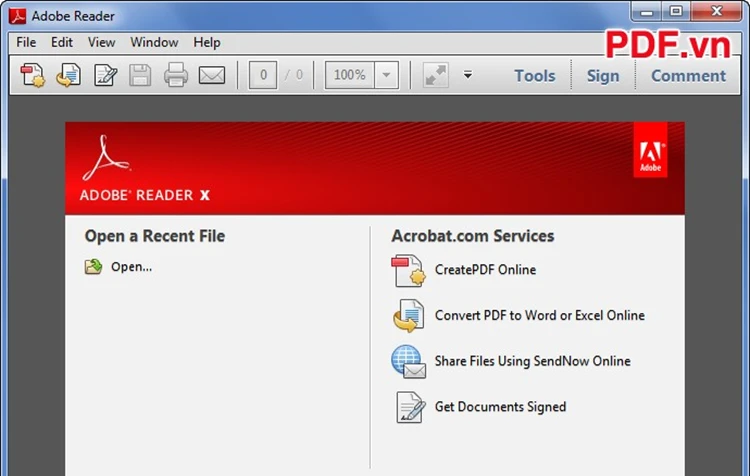Close the Adobe Reader window
This screenshot has height=476, width=750.
[x=716, y=11]
